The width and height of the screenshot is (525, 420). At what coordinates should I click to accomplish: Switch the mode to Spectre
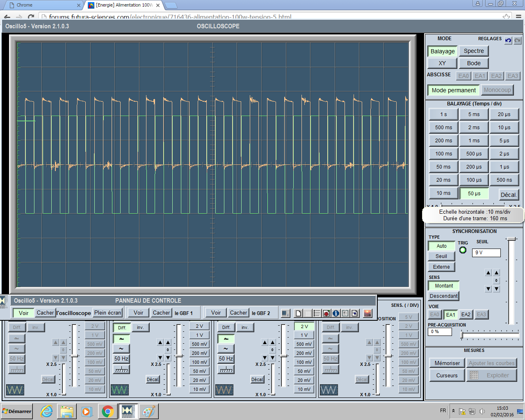(x=474, y=51)
